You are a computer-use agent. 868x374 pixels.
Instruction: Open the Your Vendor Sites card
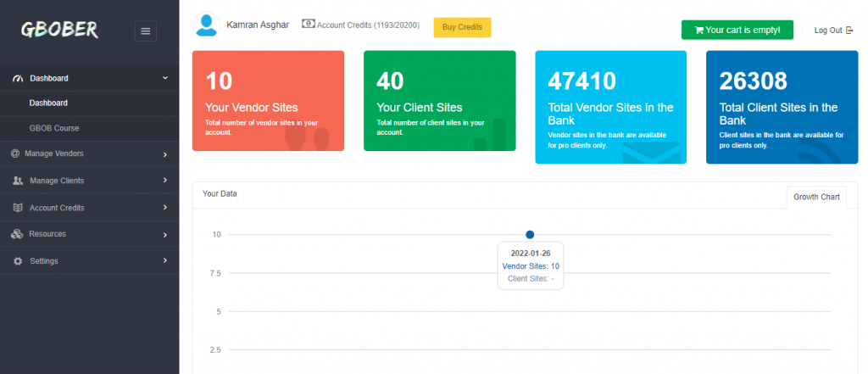(269, 101)
